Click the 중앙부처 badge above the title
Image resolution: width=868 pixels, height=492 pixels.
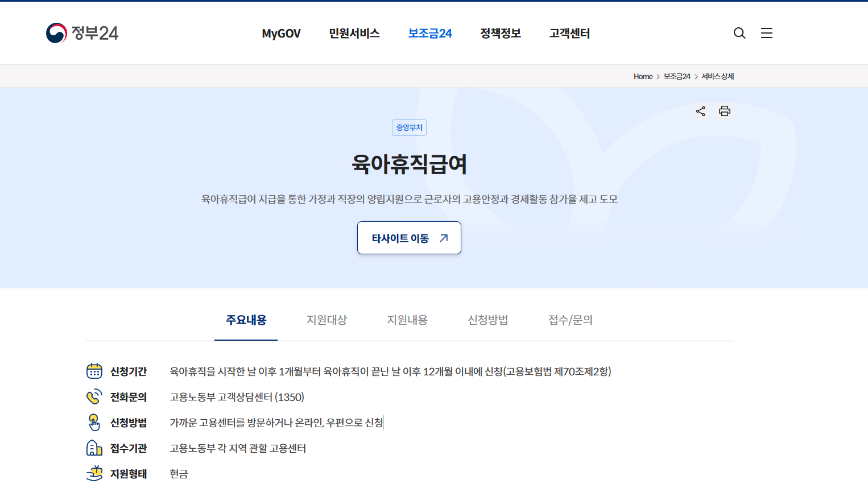pos(409,127)
